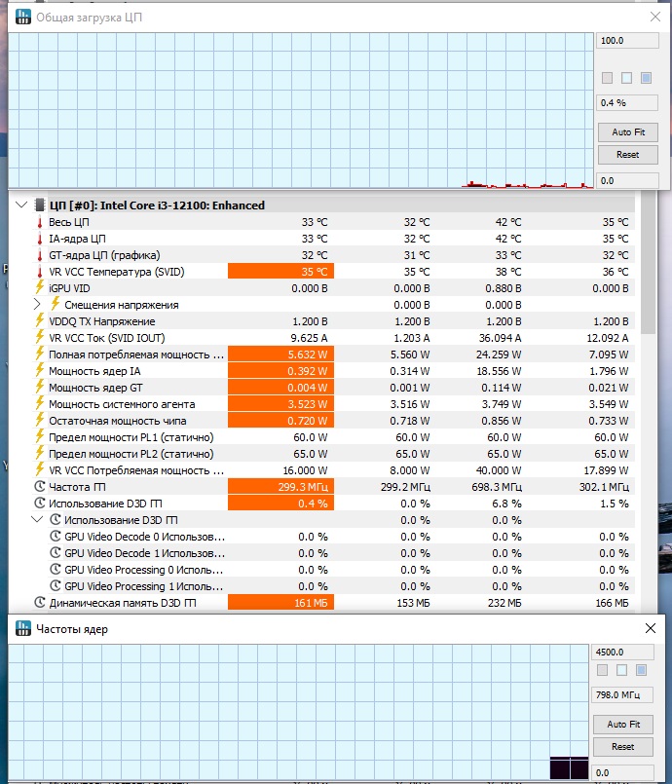
Task: Select the Весь ЦП sensor row label
Action: point(69,222)
